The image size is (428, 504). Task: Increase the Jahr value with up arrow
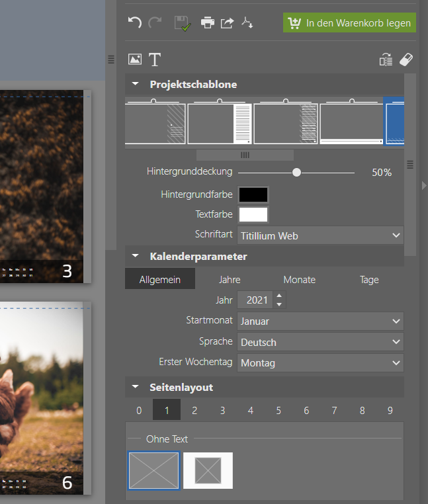(x=279, y=296)
